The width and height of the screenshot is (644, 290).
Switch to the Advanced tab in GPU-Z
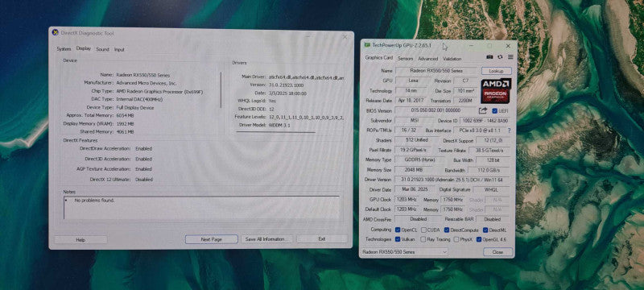pos(428,59)
